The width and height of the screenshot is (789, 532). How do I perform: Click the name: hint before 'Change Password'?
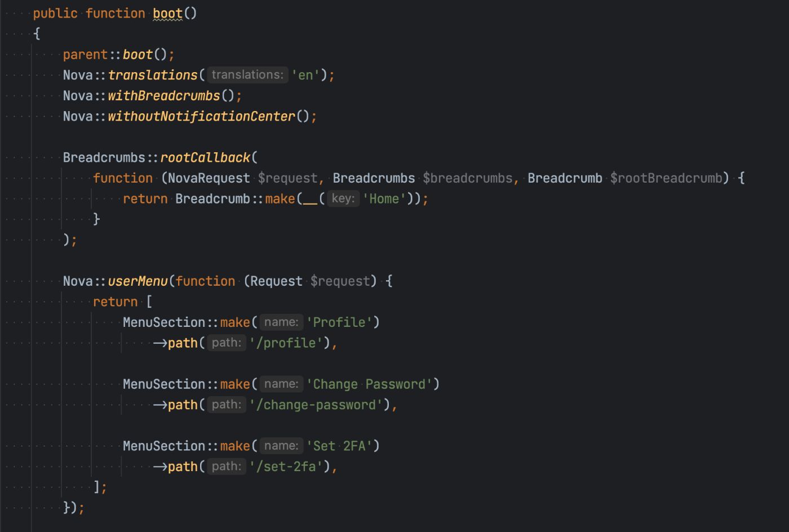point(281,384)
